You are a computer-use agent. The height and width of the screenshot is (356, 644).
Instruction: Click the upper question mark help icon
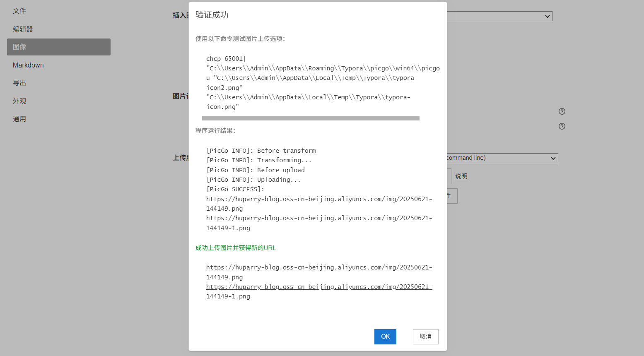click(x=562, y=111)
